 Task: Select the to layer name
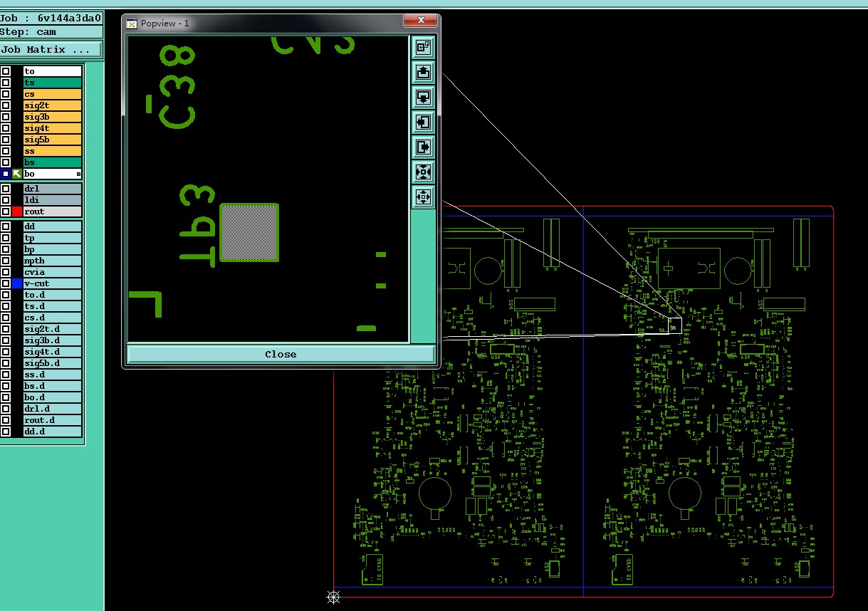coord(52,71)
